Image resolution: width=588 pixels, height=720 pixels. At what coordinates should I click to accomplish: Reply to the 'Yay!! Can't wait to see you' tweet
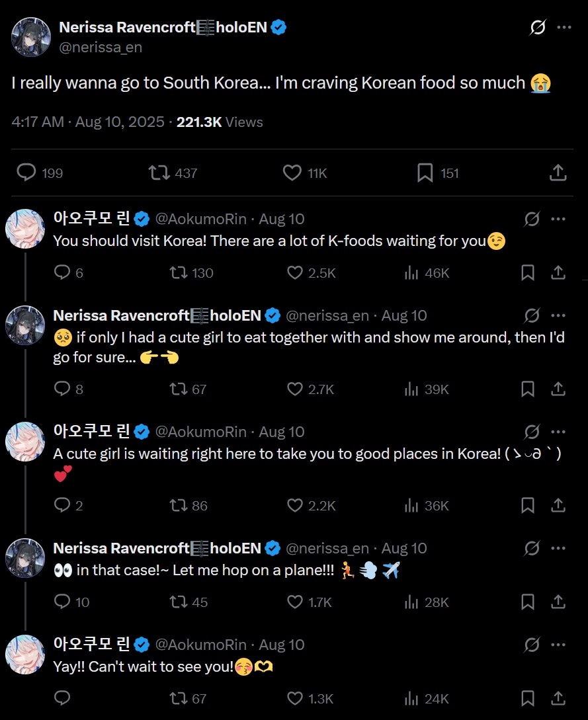[62, 698]
